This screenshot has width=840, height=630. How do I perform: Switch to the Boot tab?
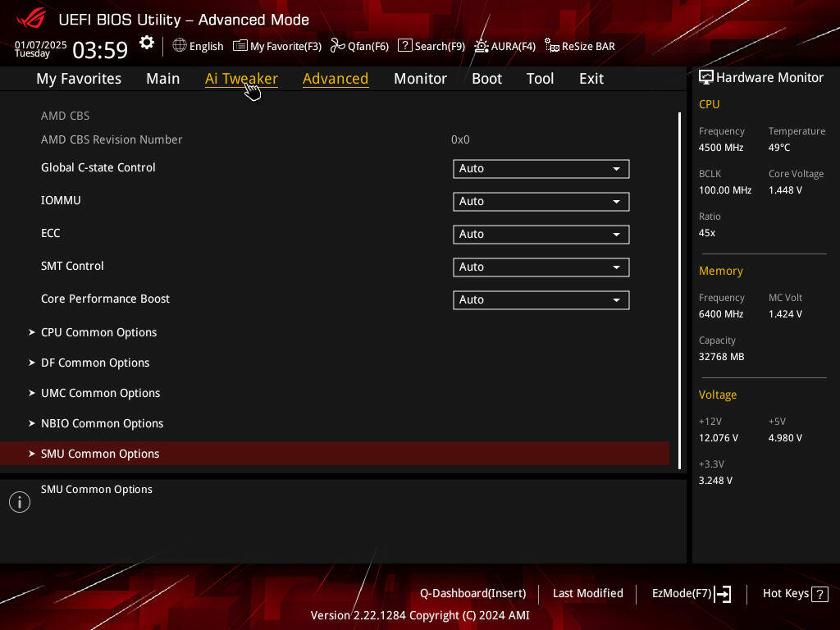click(486, 79)
